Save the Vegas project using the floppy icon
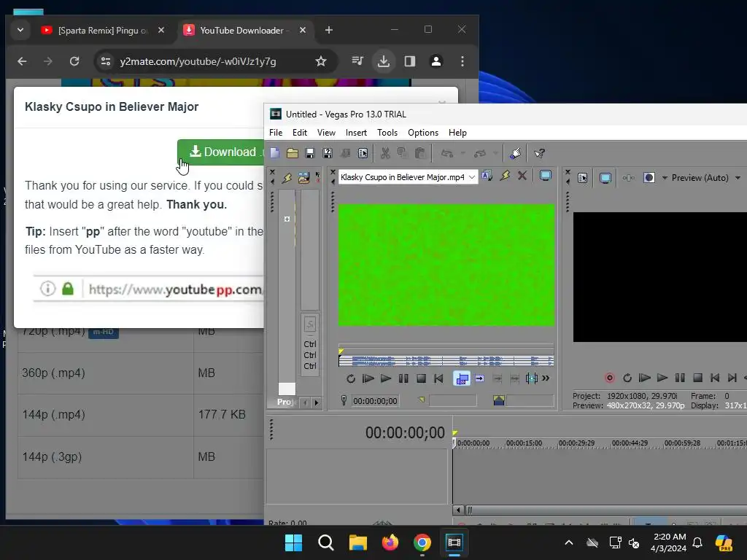 coord(309,153)
